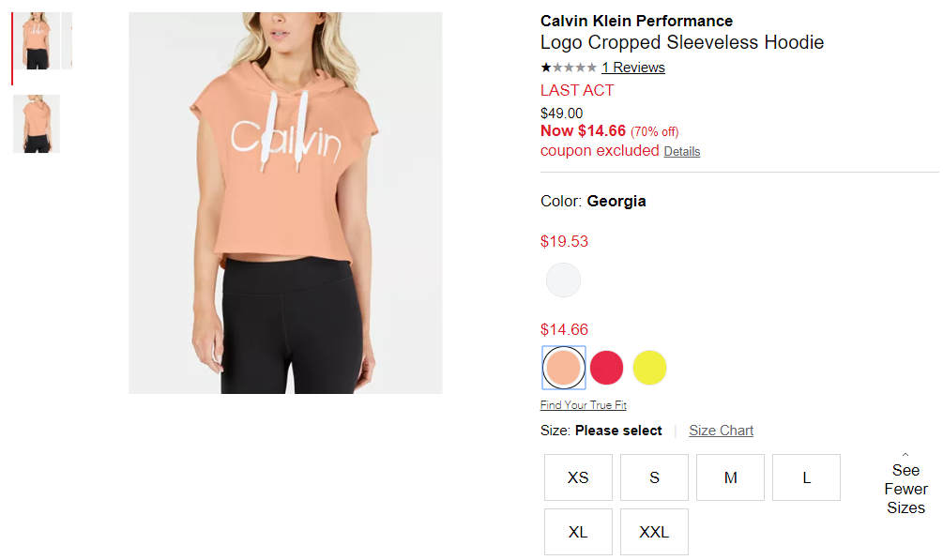Select size S
This screenshot has height=560, width=943.
(x=654, y=477)
